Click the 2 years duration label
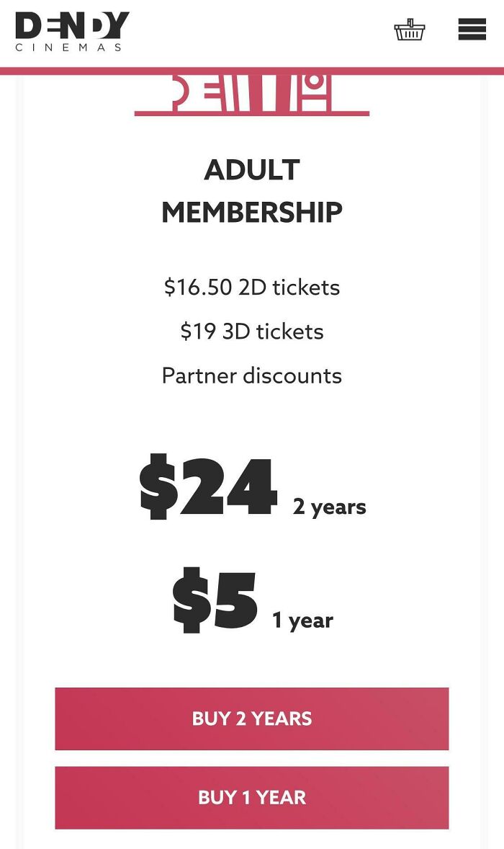This screenshot has height=849, width=504. pyautogui.click(x=328, y=507)
